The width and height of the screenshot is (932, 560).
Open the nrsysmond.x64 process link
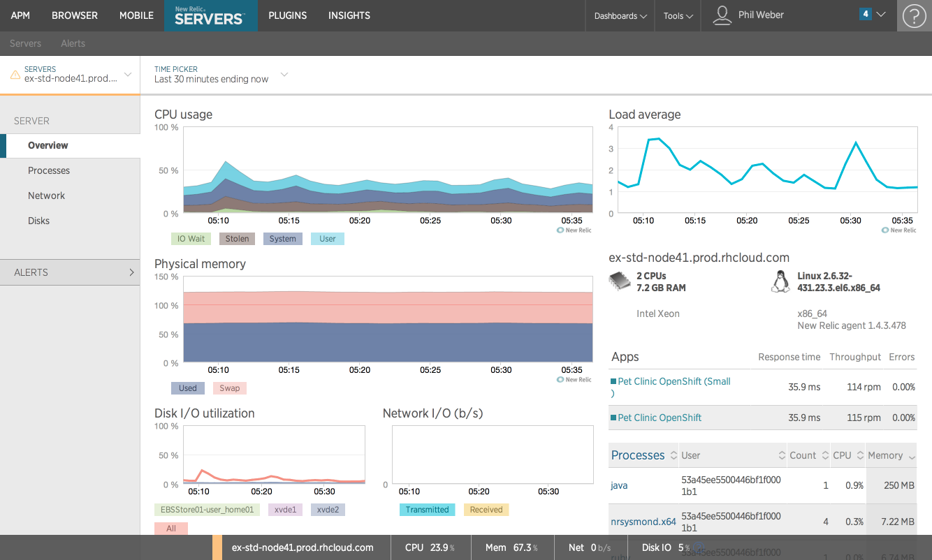(643, 522)
